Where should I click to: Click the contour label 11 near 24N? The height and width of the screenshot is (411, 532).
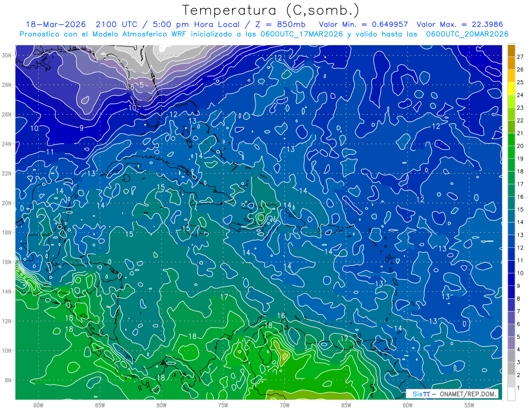coord(50,152)
